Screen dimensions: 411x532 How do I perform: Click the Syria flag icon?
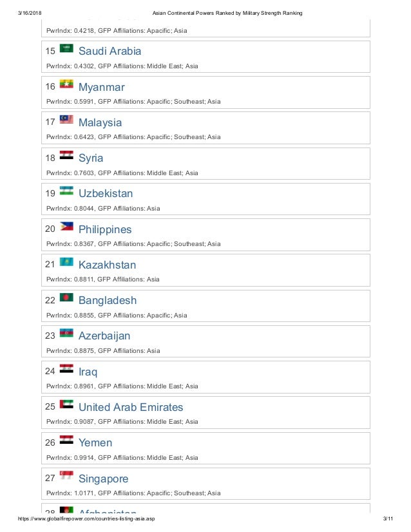[66, 155]
